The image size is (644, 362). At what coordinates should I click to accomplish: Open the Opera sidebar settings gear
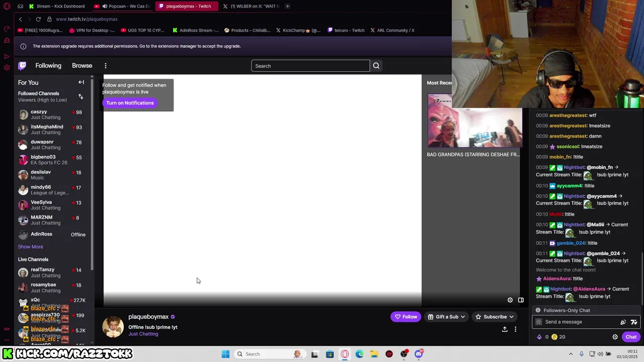click(x=7, y=67)
